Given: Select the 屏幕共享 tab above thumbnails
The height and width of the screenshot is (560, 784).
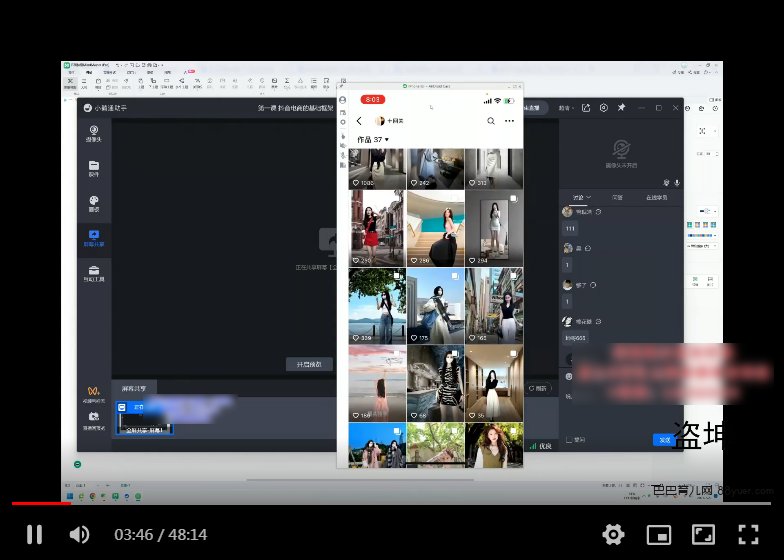Looking at the screenshot, I should (x=134, y=388).
